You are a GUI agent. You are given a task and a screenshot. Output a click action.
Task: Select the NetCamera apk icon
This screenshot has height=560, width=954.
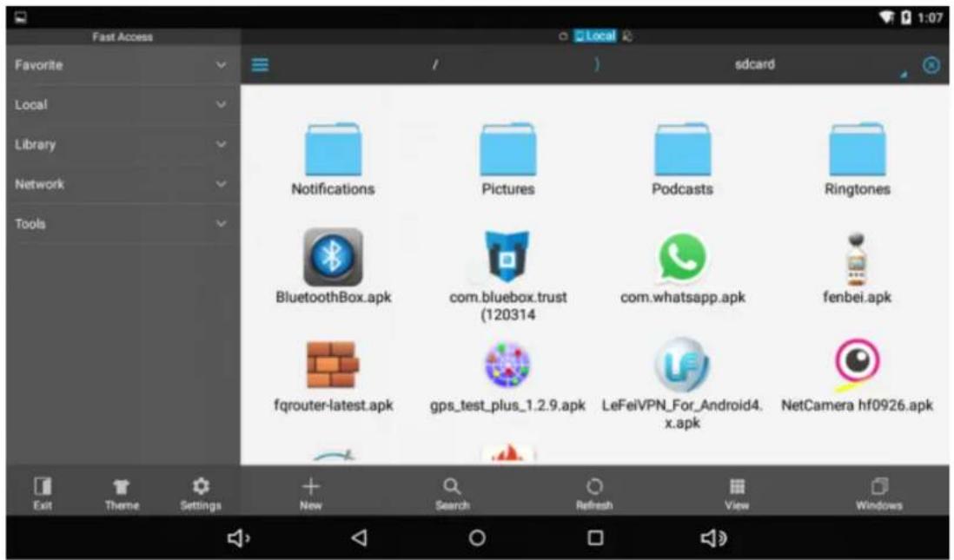(856, 365)
